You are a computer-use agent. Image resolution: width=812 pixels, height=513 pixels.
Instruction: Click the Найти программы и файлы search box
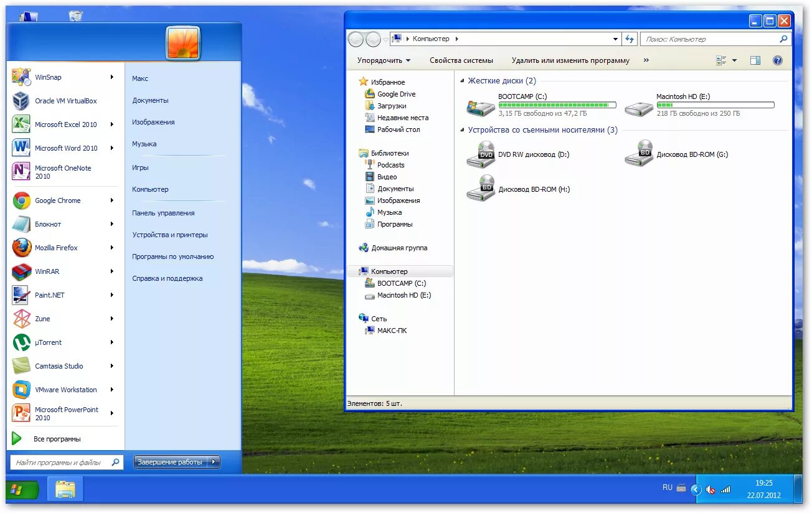click(67, 463)
